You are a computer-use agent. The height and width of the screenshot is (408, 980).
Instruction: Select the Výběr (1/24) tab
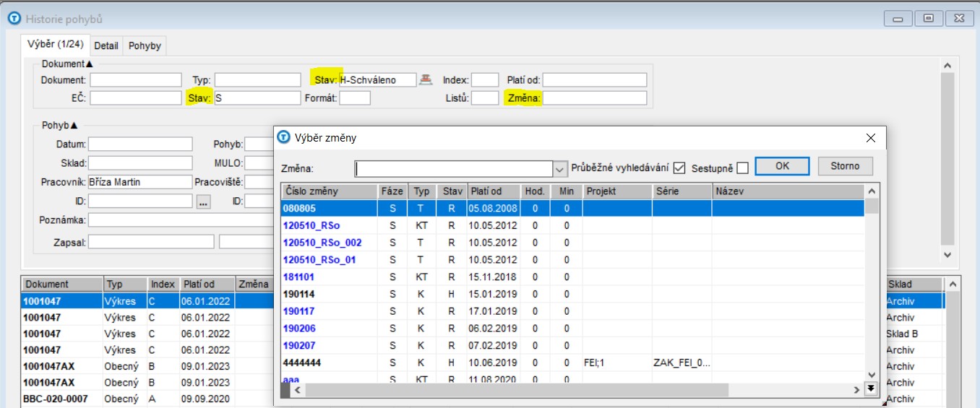tap(56, 44)
